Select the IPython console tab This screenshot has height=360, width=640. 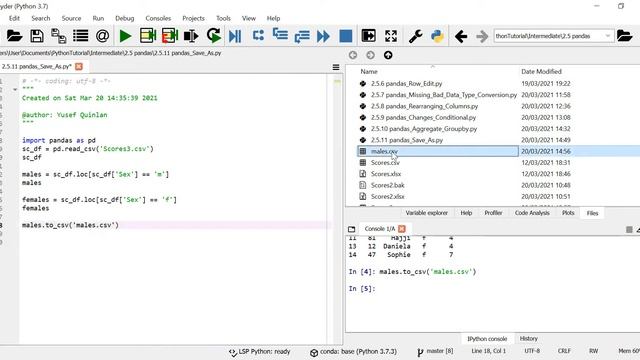(x=487, y=339)
